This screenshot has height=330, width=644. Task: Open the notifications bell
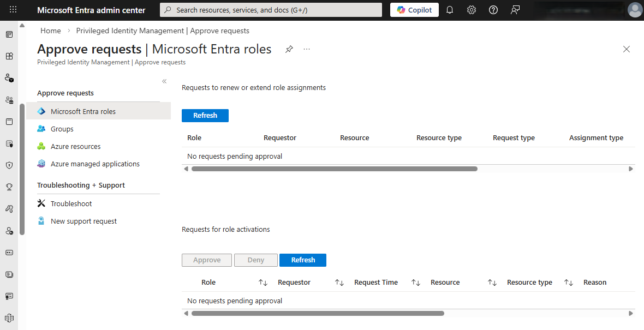pyautogui.click(x=450, y=10)
